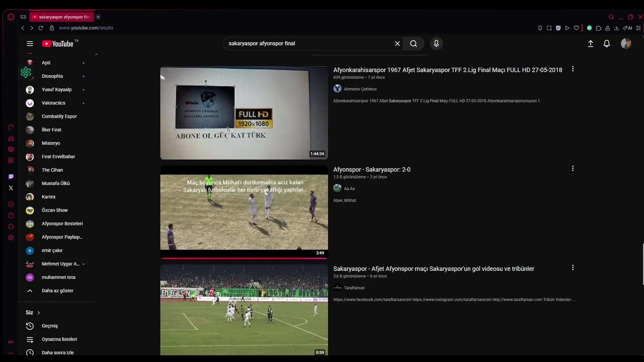Open more options for Afyonkarahisarspor 1967 video
Viewport: 644px width, 362px height.
573,69
